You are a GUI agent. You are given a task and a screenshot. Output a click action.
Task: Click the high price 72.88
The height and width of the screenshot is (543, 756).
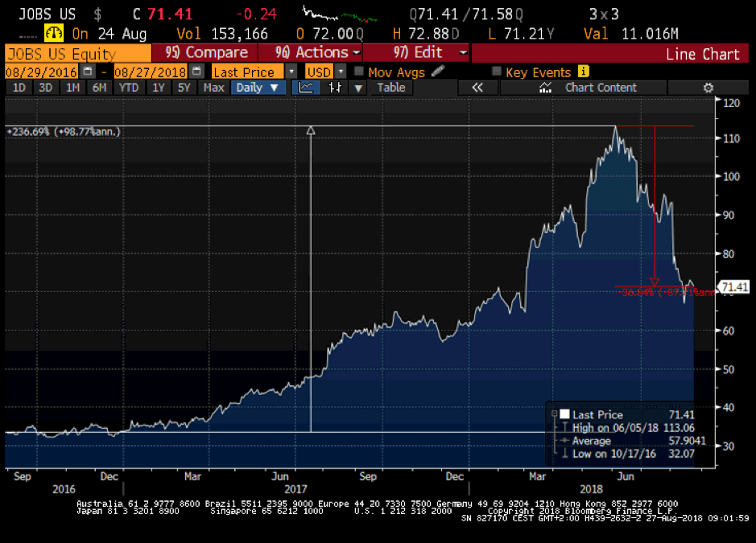429,34
